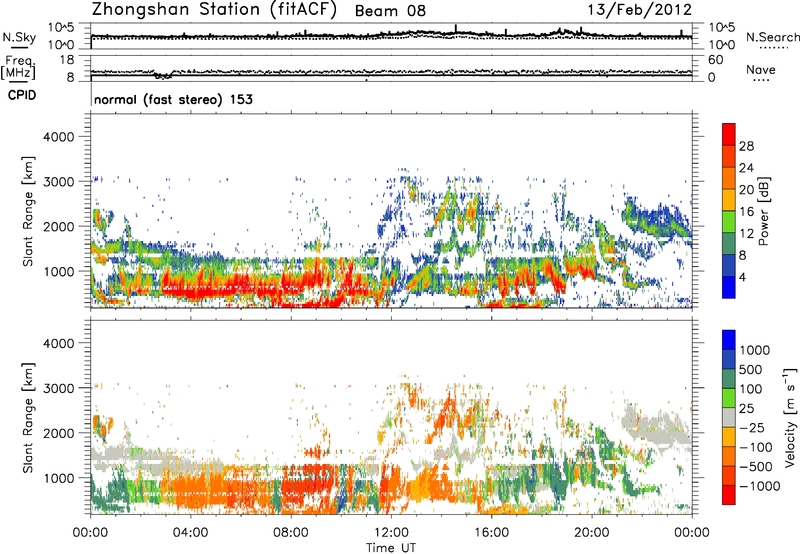This screenshot has height=554, width=800.
Task: Click the red top segment of the power color bar
Action: coord(729,135)
